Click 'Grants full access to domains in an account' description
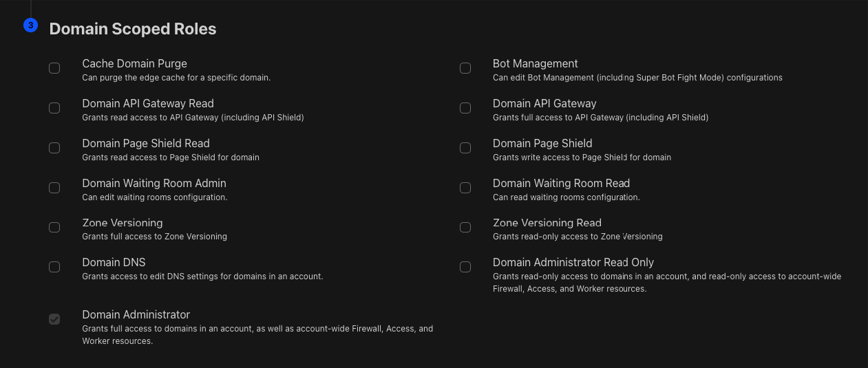This screenshot has height=368, width=868. (x=257, y=335)
